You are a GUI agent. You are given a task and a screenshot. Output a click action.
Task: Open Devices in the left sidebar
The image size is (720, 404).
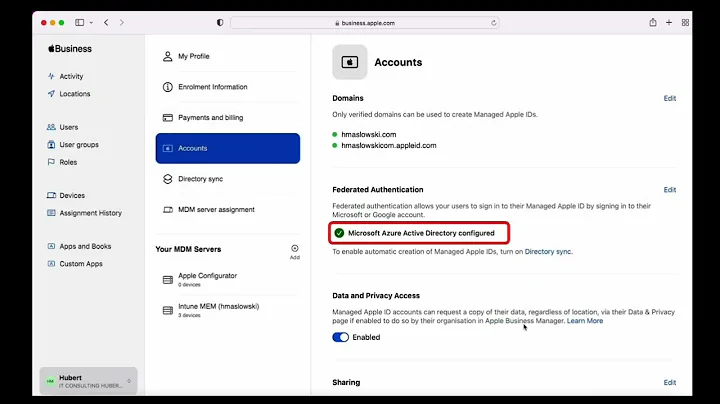[72, 196]
